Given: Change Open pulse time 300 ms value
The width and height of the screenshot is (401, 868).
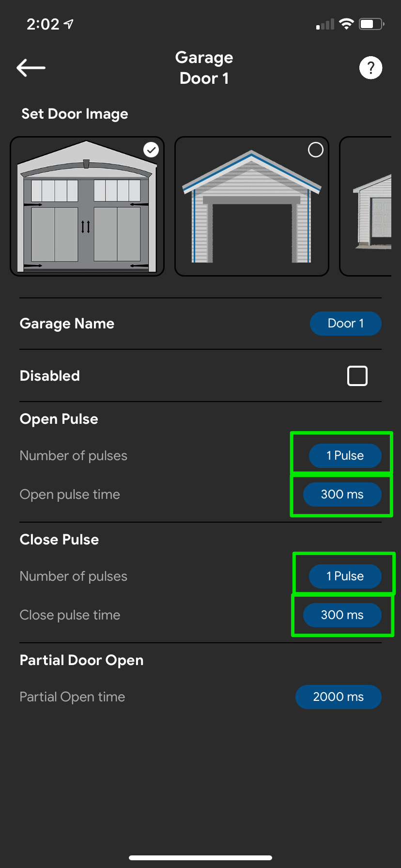Looking at the screenshot, I should tap(342, 495).
